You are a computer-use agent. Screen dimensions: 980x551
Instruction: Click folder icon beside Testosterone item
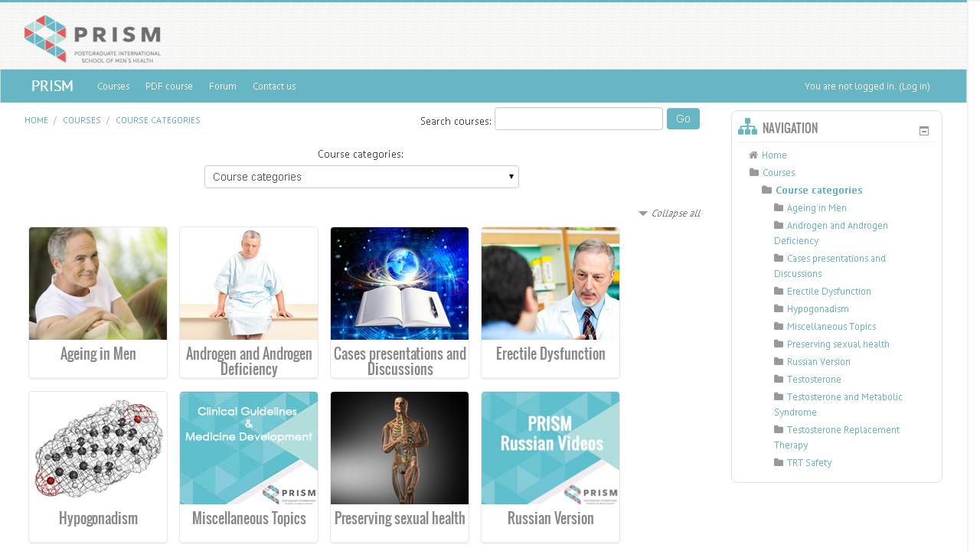779,379
